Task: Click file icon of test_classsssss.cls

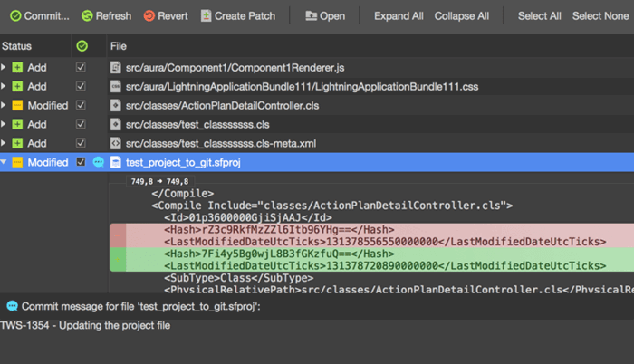Action: tap(116, 125)
